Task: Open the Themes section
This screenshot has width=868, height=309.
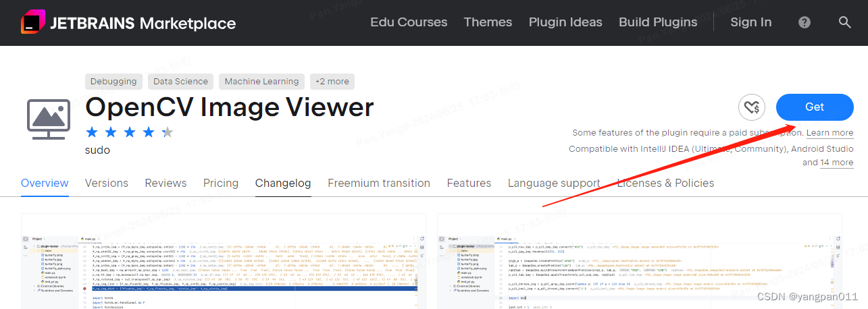Action: 488,22
